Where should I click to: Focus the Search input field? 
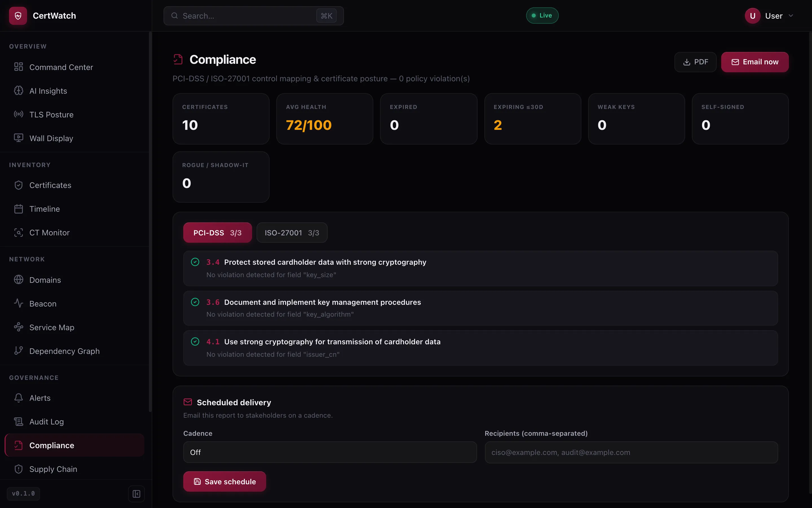(253, 16)
